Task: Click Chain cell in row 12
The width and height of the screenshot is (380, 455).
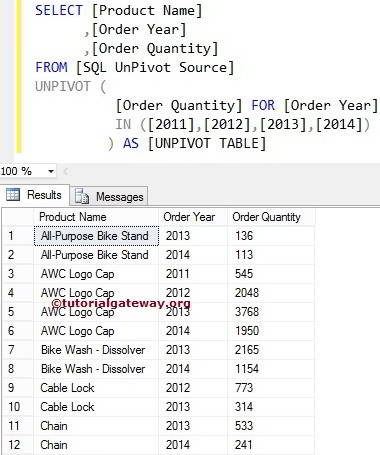Action: pyautogui.click(x=54, y=445)
